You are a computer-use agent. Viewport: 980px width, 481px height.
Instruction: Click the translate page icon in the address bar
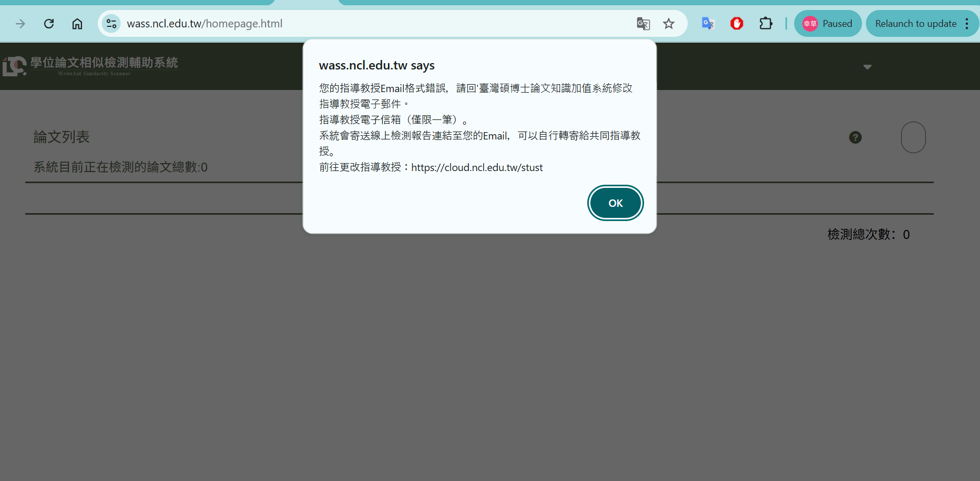[x=643, y=24]
